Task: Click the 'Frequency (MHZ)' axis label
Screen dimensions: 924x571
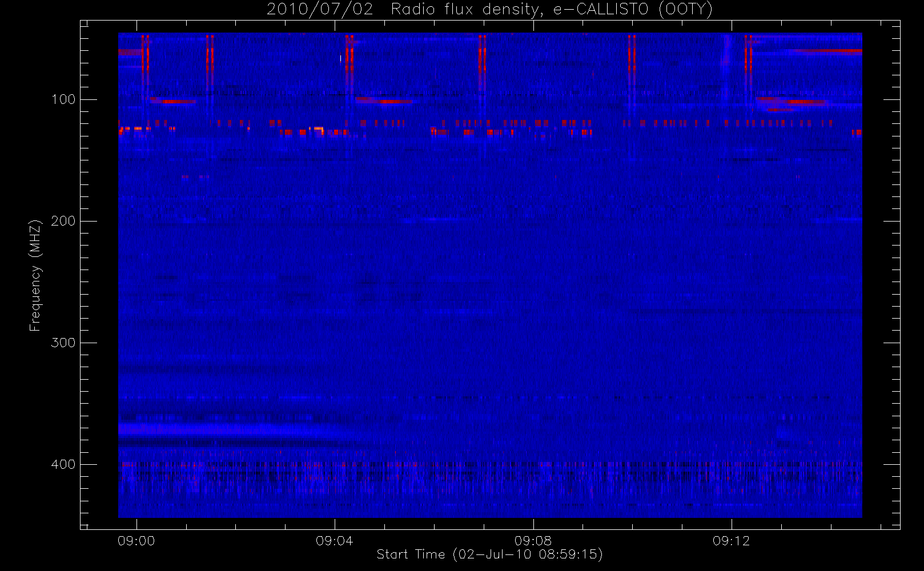Action: click(x=35, y=275)
